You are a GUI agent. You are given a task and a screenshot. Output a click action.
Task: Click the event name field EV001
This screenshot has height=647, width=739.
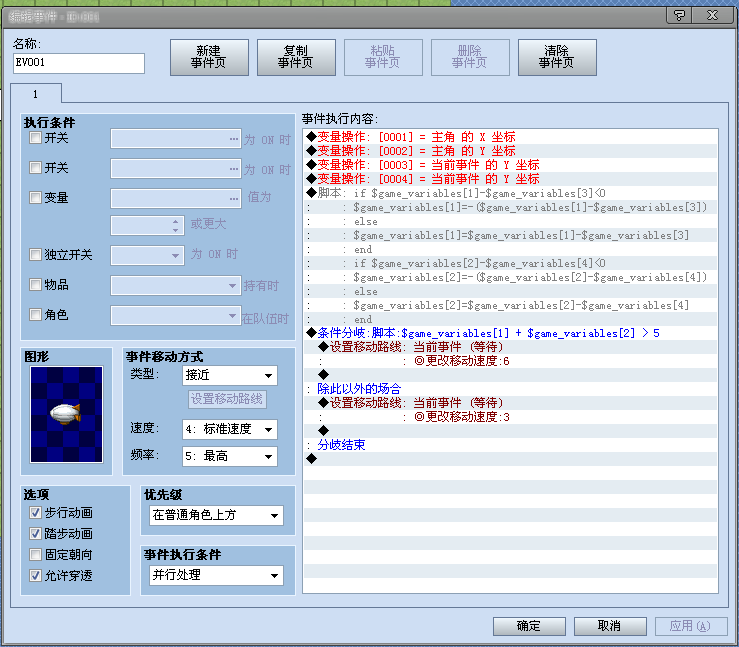coord(79,63)
